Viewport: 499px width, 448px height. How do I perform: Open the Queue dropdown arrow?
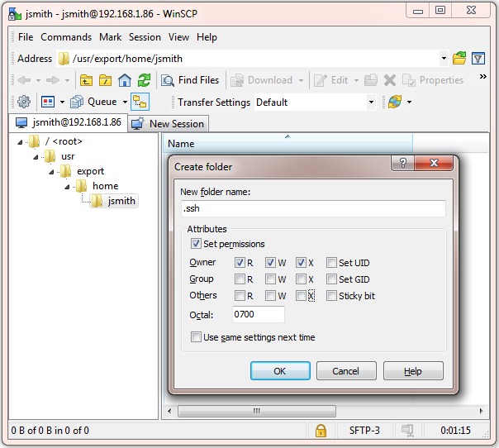(x=125, y=102)
